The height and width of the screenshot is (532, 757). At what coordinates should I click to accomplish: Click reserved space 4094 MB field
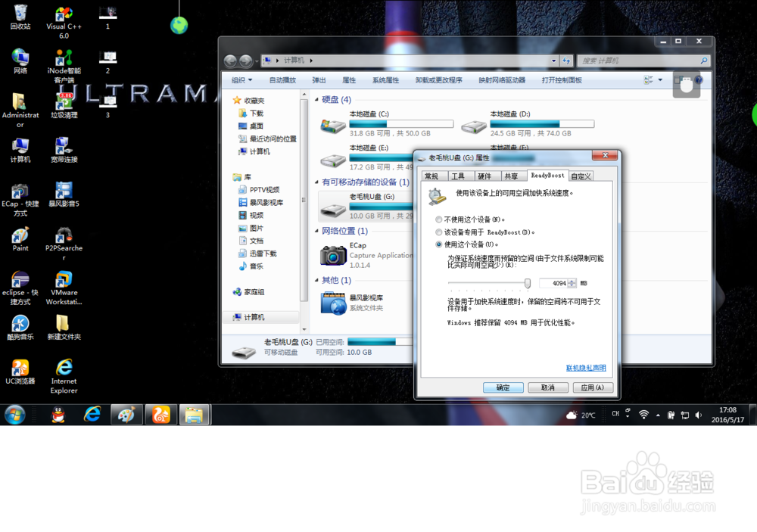(x=554, y=283)
